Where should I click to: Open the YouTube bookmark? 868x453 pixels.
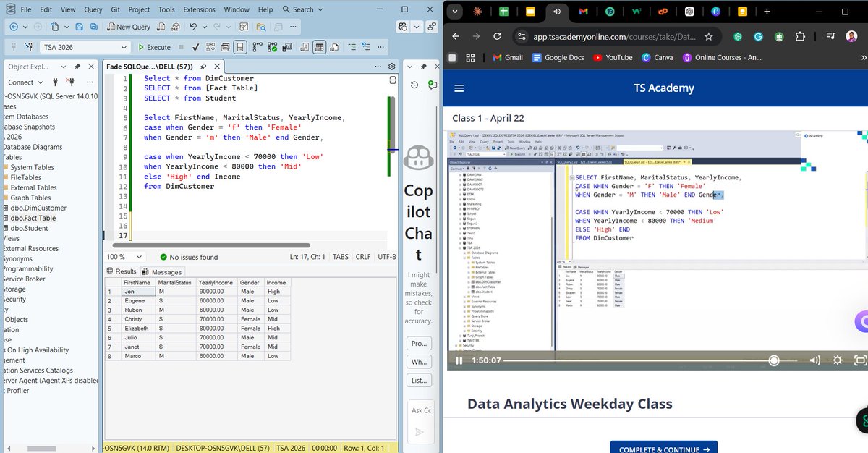point(613,57)
